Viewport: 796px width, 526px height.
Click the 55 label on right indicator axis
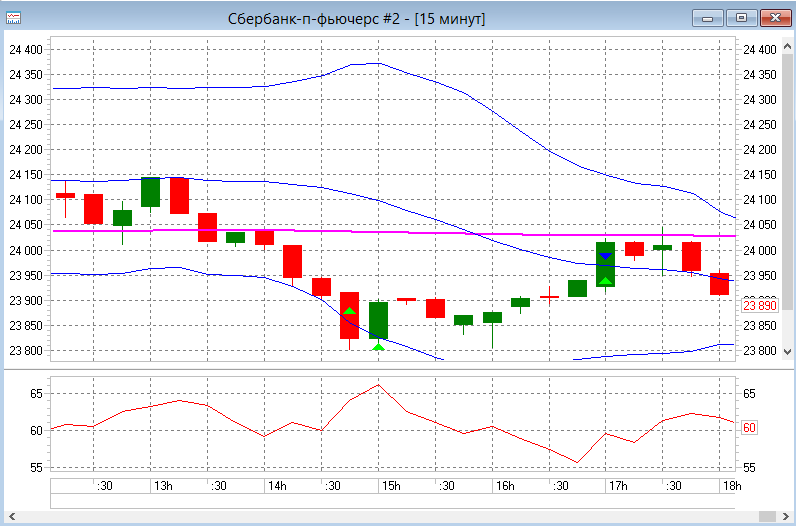click(x=749, y=468)
